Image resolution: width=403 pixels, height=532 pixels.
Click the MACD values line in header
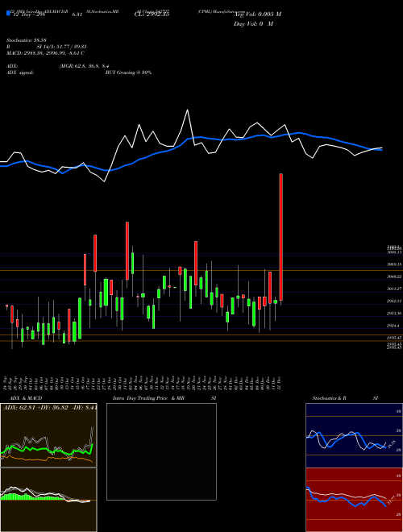click(45, 53)
